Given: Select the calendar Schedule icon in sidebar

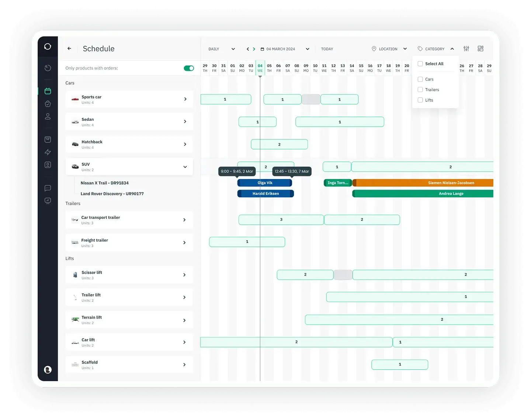Looking at the screenshot, I should tap(48, 91).
